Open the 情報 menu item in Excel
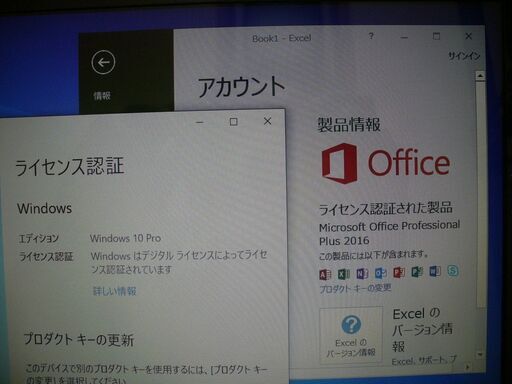The width and height of the screenshot is (512, 384). 102,96
